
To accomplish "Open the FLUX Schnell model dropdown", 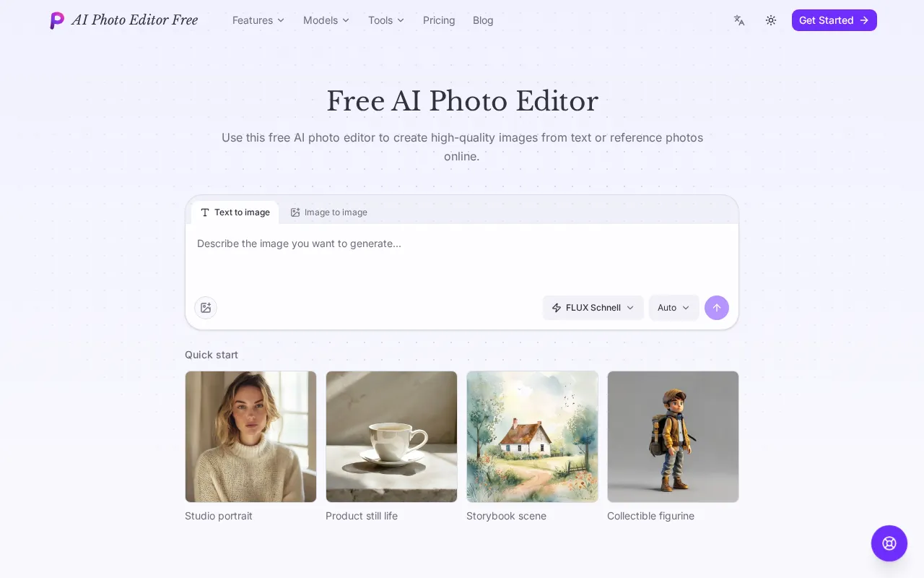I will [593, 308].
